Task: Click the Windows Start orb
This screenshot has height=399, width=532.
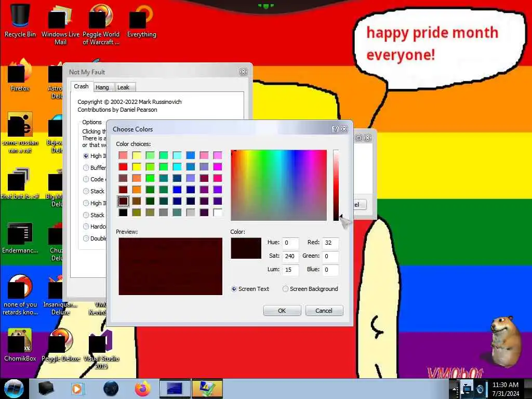Action: 14,389
